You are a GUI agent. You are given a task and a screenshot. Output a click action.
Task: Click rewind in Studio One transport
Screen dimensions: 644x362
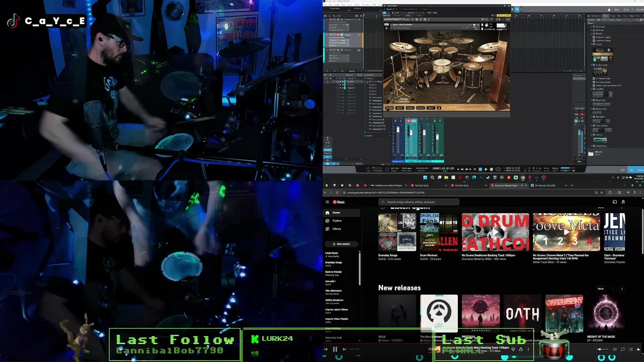click(x=462, y=169)
